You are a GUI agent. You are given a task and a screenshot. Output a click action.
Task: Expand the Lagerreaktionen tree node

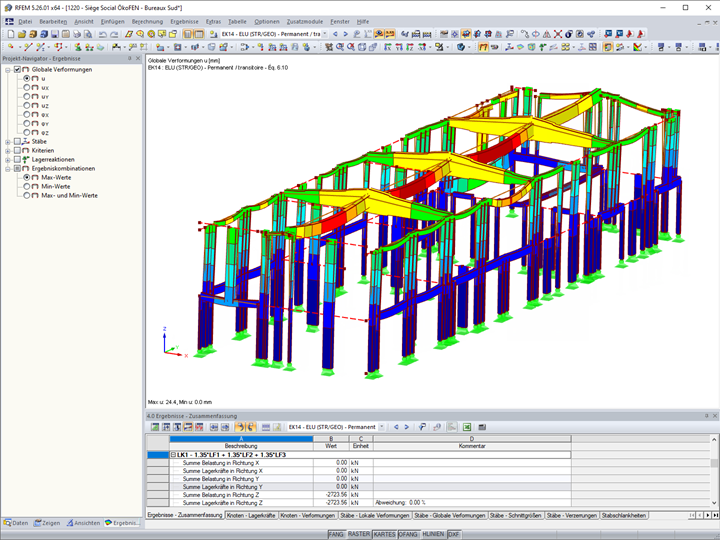8,160
